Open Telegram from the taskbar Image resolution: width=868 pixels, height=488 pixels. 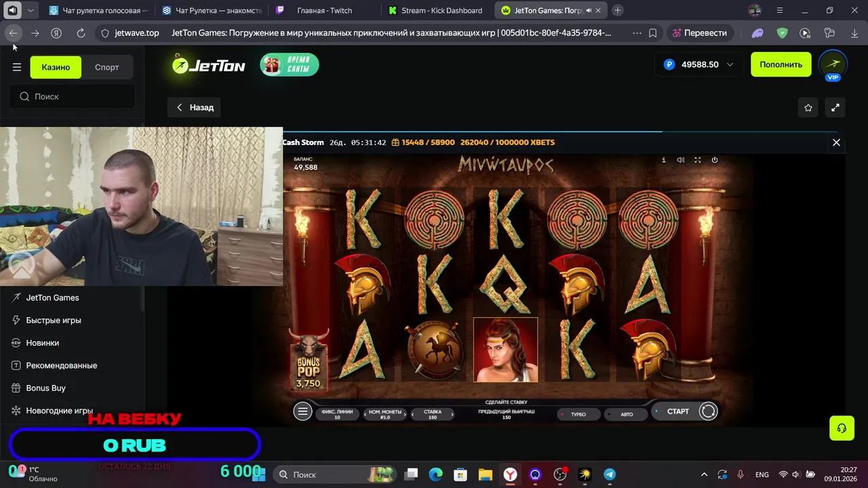coord(610,474)
